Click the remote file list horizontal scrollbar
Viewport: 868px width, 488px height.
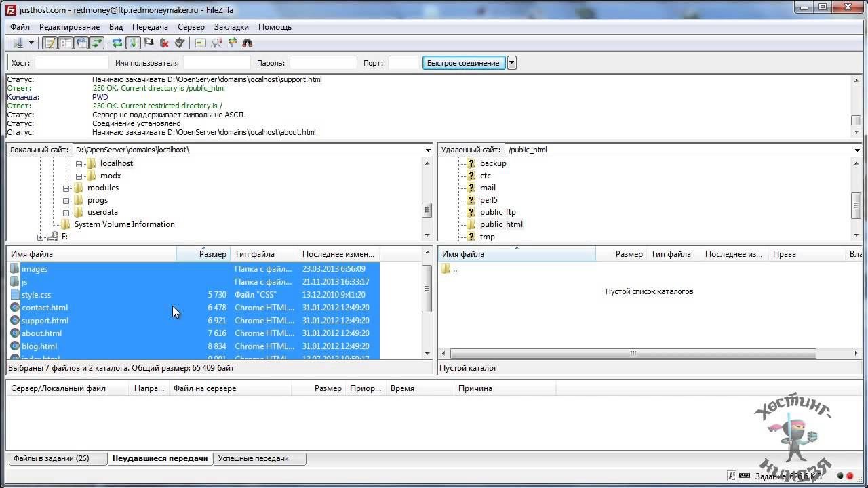tap(632, 353)
